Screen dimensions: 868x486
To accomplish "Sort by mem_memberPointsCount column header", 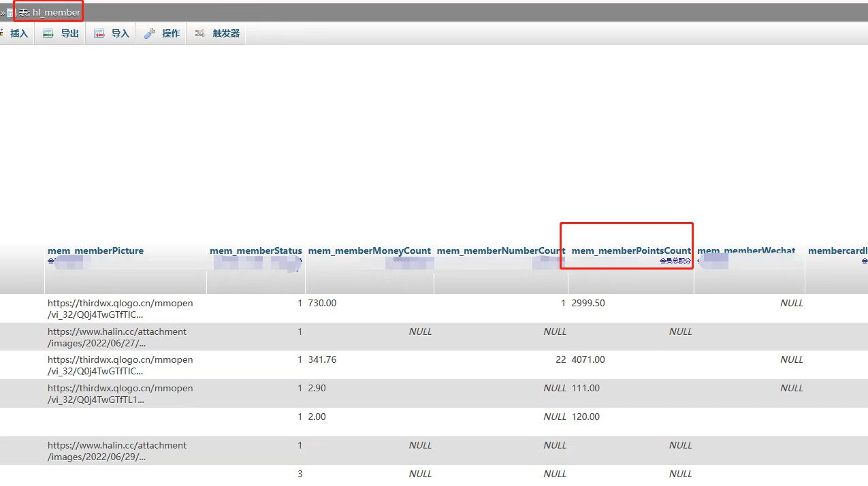I will [x=630, y=250].
